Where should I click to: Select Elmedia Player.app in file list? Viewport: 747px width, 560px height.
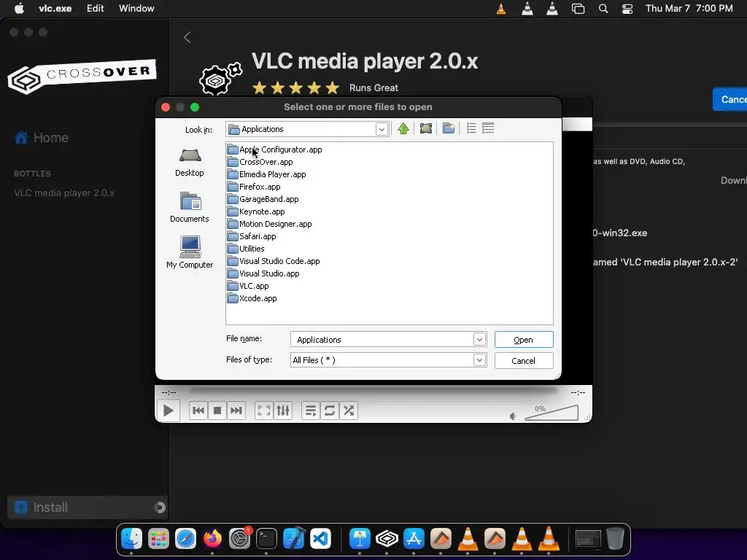point(267,174)
